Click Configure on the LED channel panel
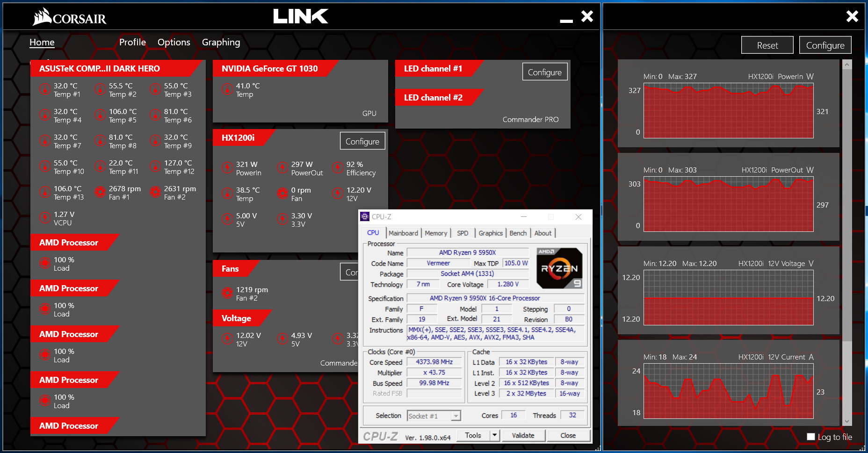 [x=545, y=72]
